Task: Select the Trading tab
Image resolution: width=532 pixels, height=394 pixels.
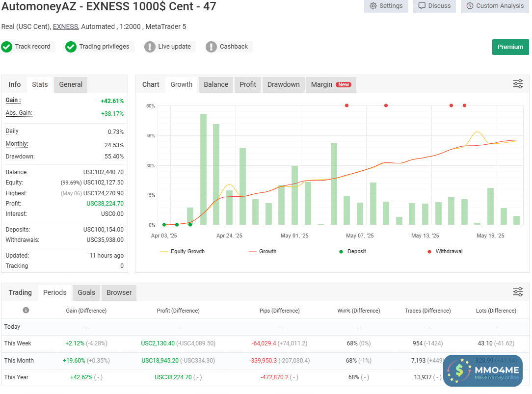Action: (x=20, y=292)
